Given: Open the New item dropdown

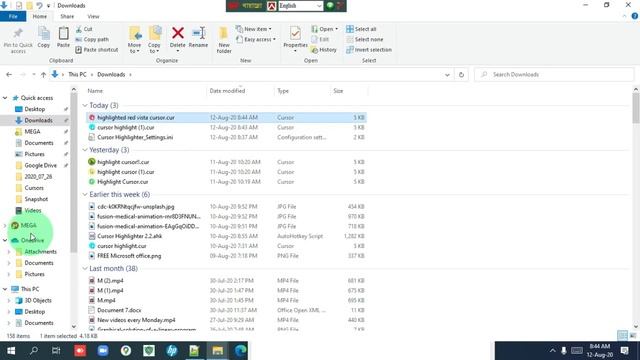Looking at the screenshot, I should click(253, 29).
